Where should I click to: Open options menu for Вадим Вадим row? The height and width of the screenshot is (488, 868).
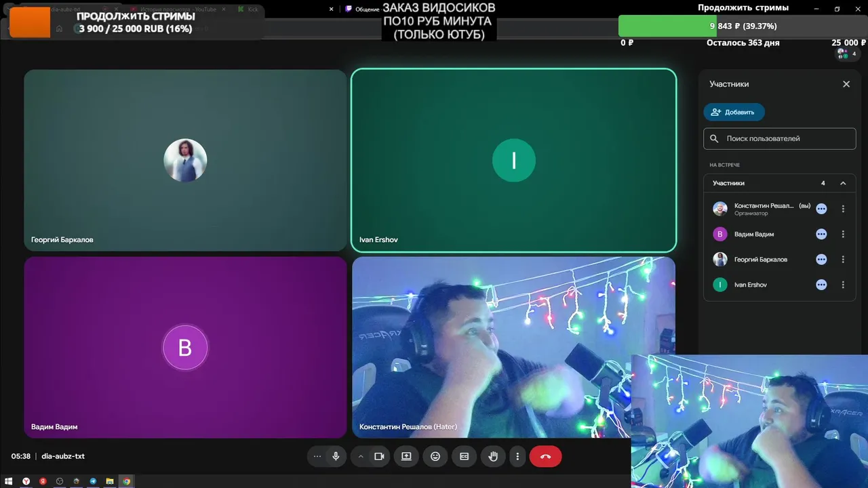[843, 234]
